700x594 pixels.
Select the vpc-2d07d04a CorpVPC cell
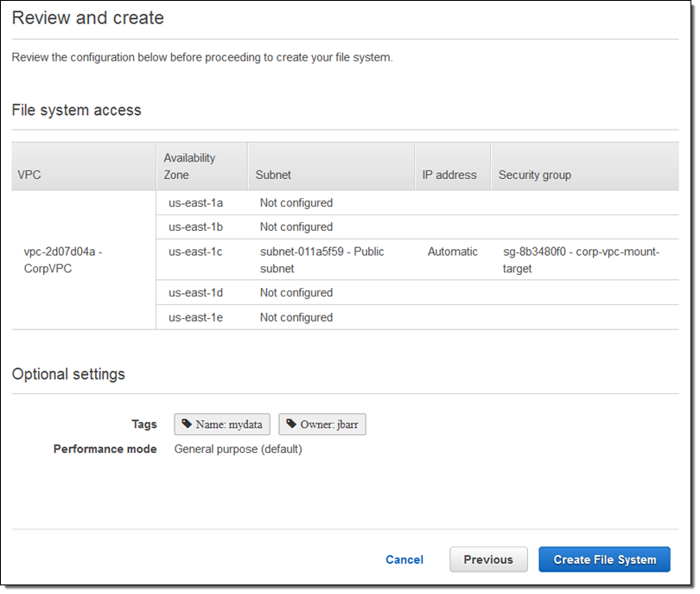pyautogui.click(x=63, y=260)
